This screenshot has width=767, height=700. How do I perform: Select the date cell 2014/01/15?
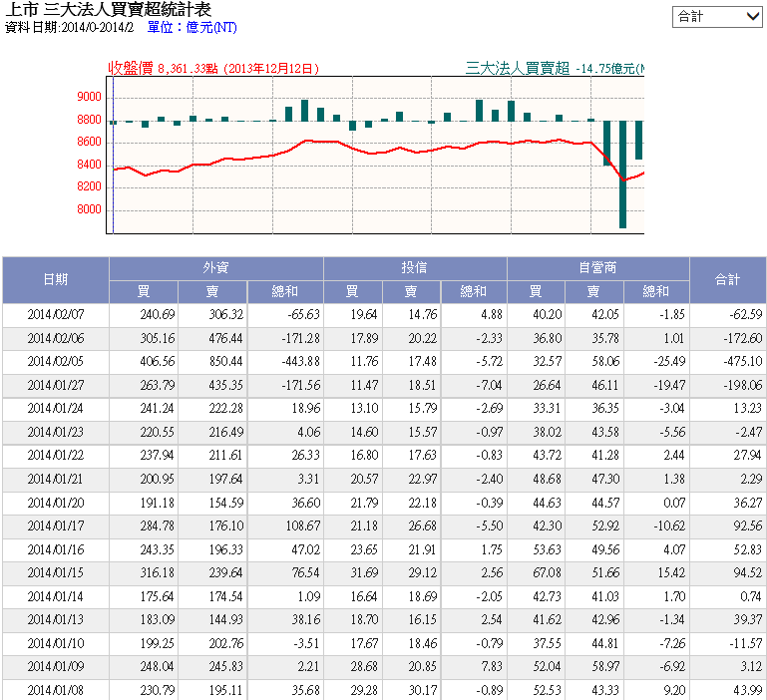55,572
